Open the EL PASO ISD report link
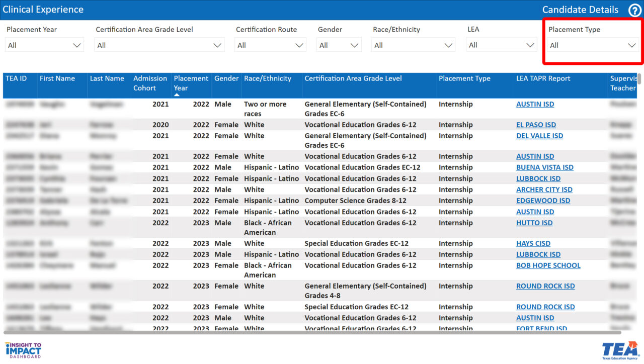Viewport: 644px width, 364px height. 536,125
